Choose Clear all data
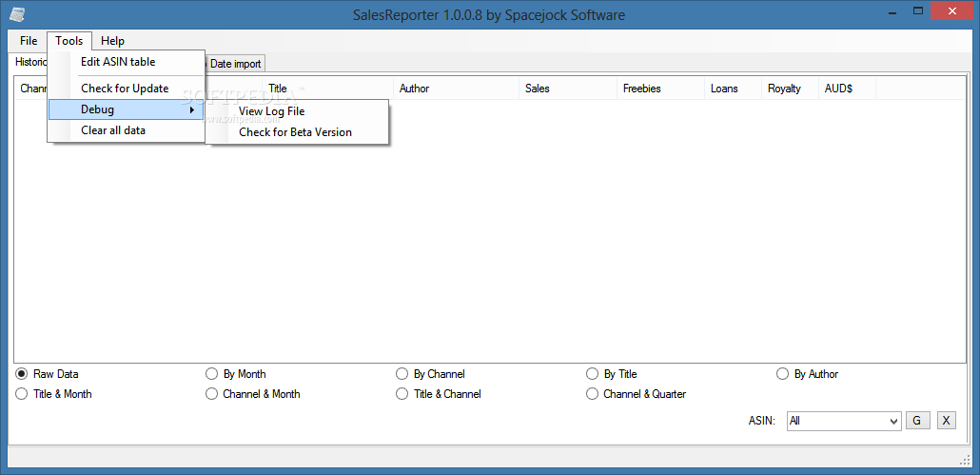This screenshot has height=475, width=980. click(127, 130)
